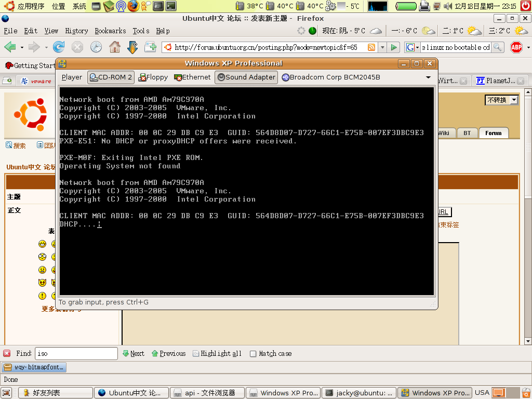
Task: Toggle the Sound Adapter in VMware Player
Action: pos(246,77)
